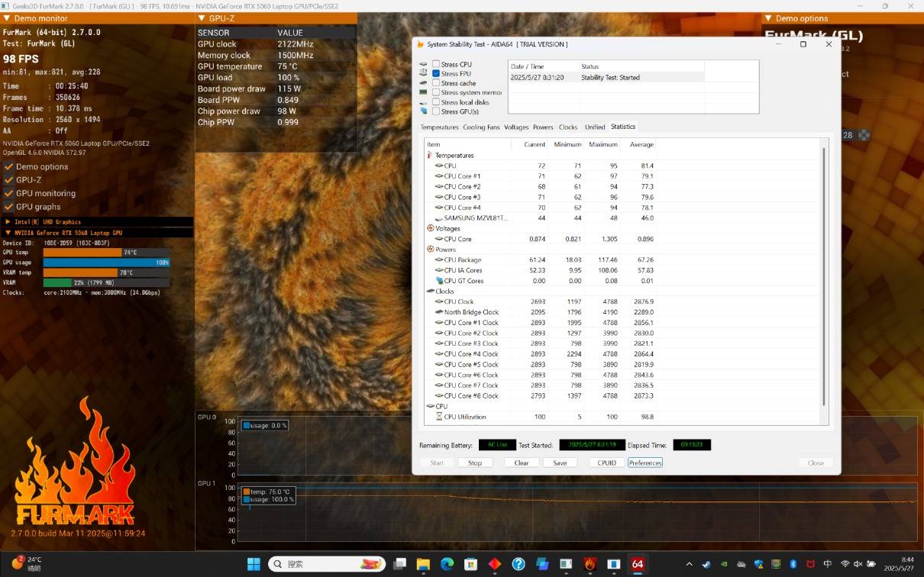Open AIDA64 from the taskbar
The height and width of the screenshot is (577, 924).
click(637, 565)
